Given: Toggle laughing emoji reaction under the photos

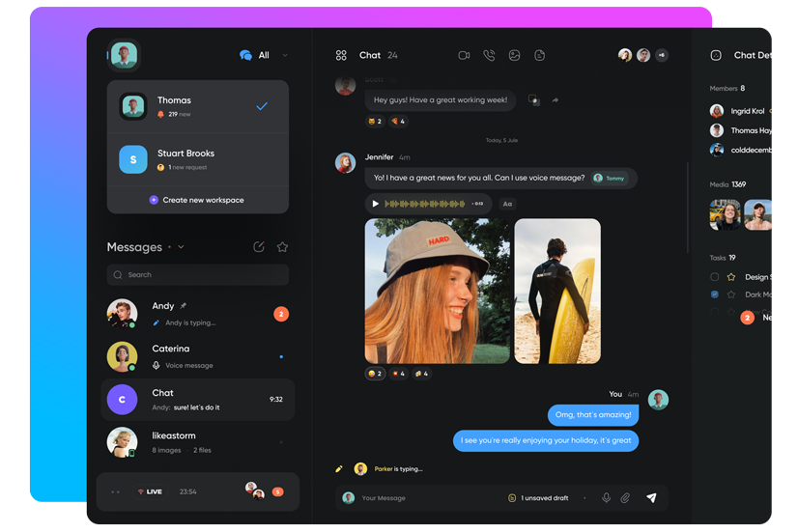Looking at the screenshot, I should click(375, 374).
